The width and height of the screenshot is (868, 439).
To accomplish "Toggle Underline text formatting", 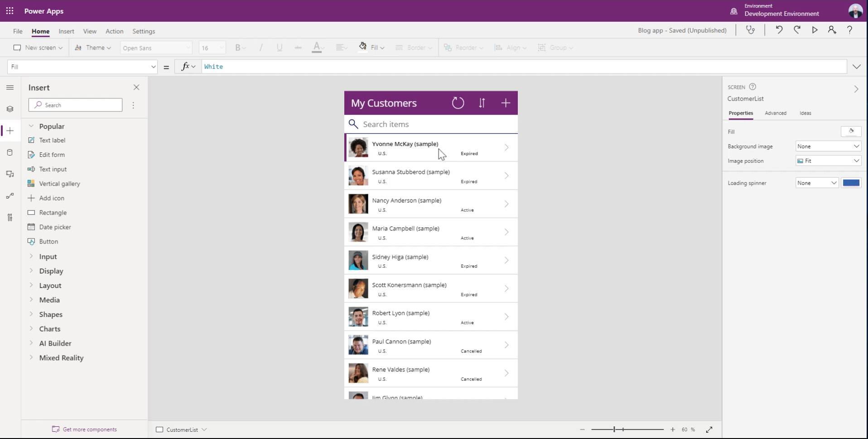I will click(x=280, y=48).
